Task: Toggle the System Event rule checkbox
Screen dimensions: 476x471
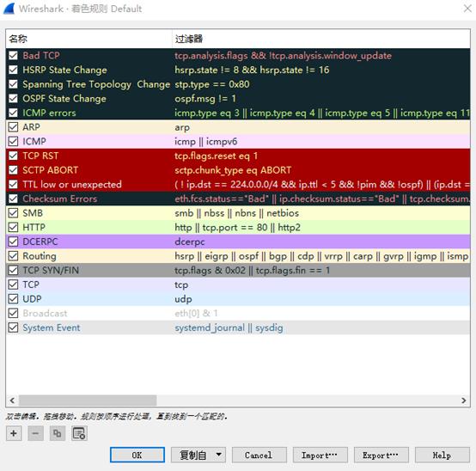Action: point(13,327)
